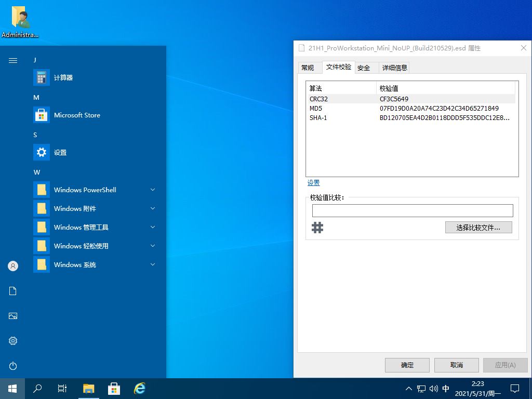Click the checksum comparison input field
This screenshot has width=532, height=399.
point(413,210)
